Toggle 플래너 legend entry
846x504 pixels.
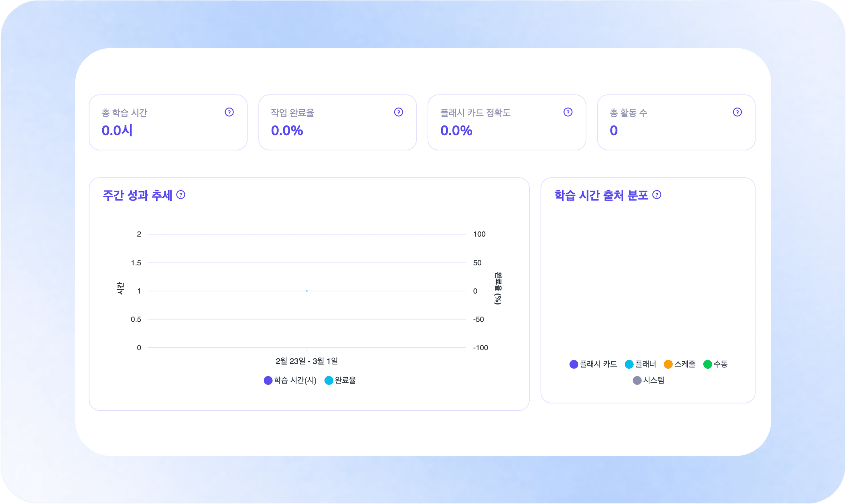pos(645,364)
